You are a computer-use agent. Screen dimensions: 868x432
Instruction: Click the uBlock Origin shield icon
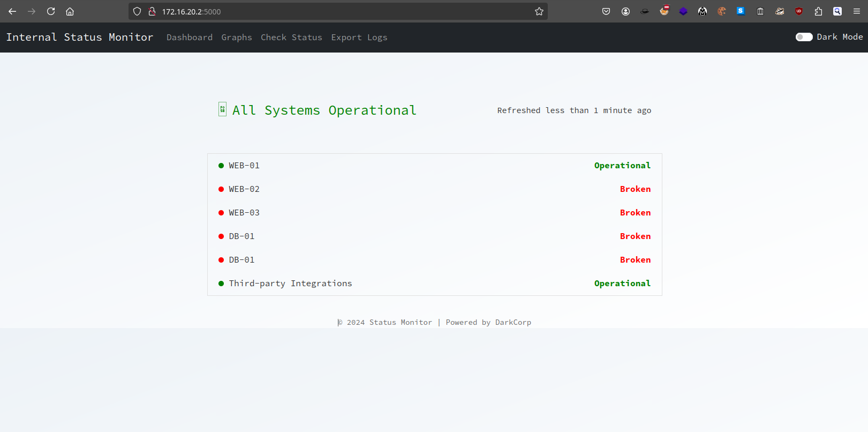pyautogui.click(x=799, y=11)
